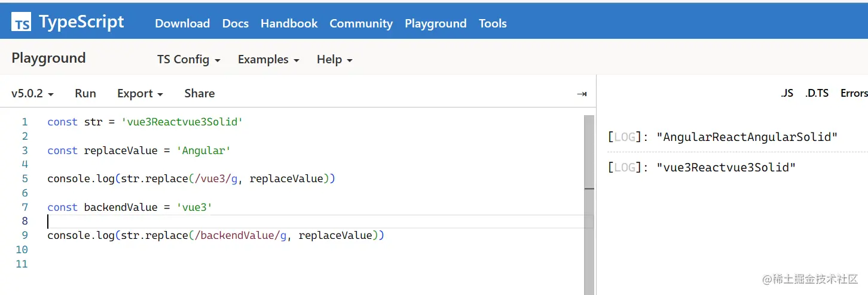This screenshot has width=868, height=295.
Task: Expand the TS Config dropdown
Action: [x=188, y=60]
